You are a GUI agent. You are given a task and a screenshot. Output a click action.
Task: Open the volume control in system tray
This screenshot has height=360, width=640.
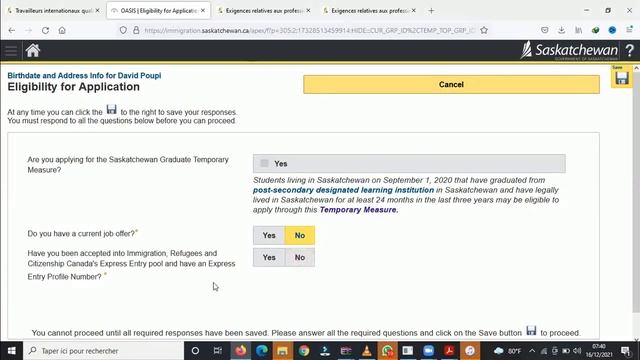tap(577, 351)
